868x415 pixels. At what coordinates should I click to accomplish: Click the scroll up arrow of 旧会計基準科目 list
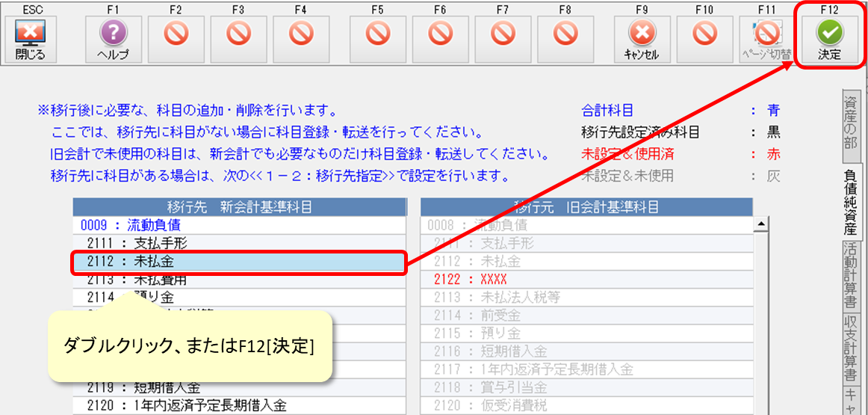point(761,224)
